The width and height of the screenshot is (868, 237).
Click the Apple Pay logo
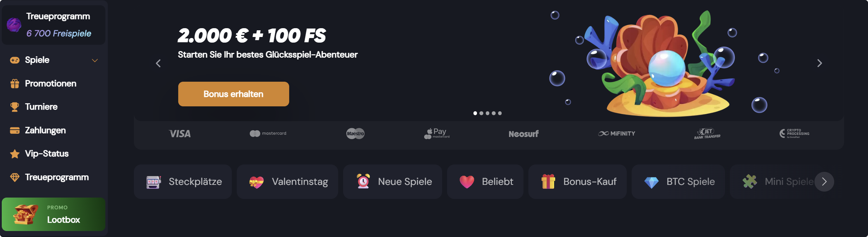pyautogui.click(x=436, y=133)
